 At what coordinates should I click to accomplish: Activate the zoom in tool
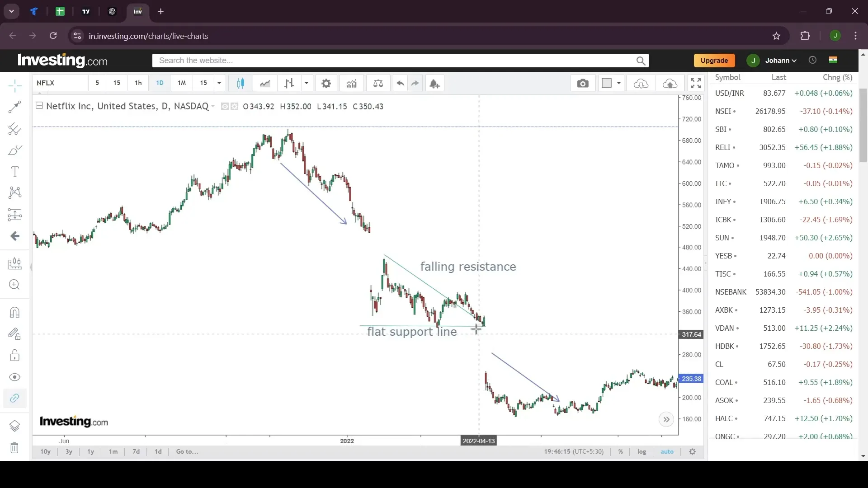(15, 285)
